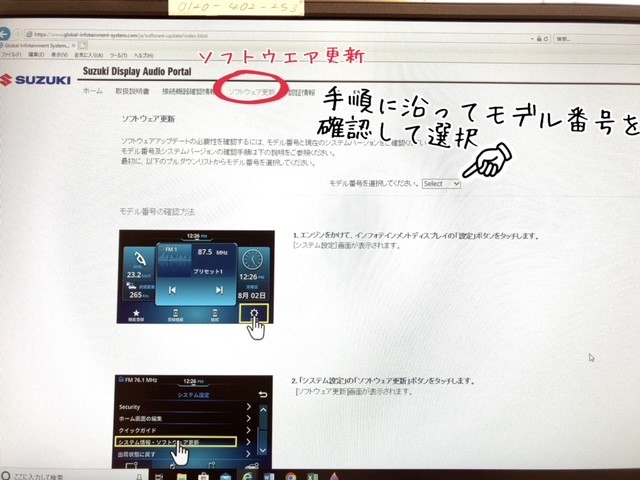Click Internet Explorer icon in taskbar
This screenshot has width=640, height=480.
coord(247,476)
